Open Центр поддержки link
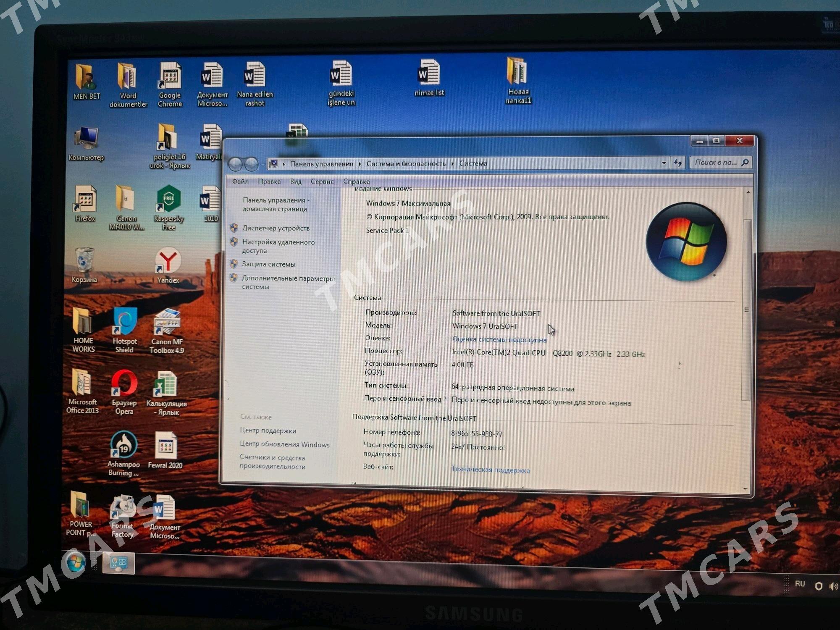Viewport: 840px width, 630px height. tap(268, 430)
